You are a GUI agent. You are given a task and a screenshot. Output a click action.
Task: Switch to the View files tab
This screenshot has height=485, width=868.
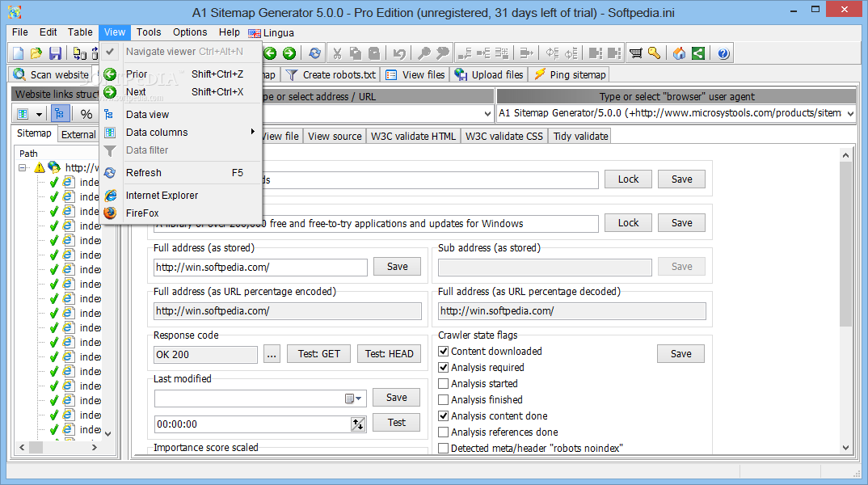click(415, 74)
